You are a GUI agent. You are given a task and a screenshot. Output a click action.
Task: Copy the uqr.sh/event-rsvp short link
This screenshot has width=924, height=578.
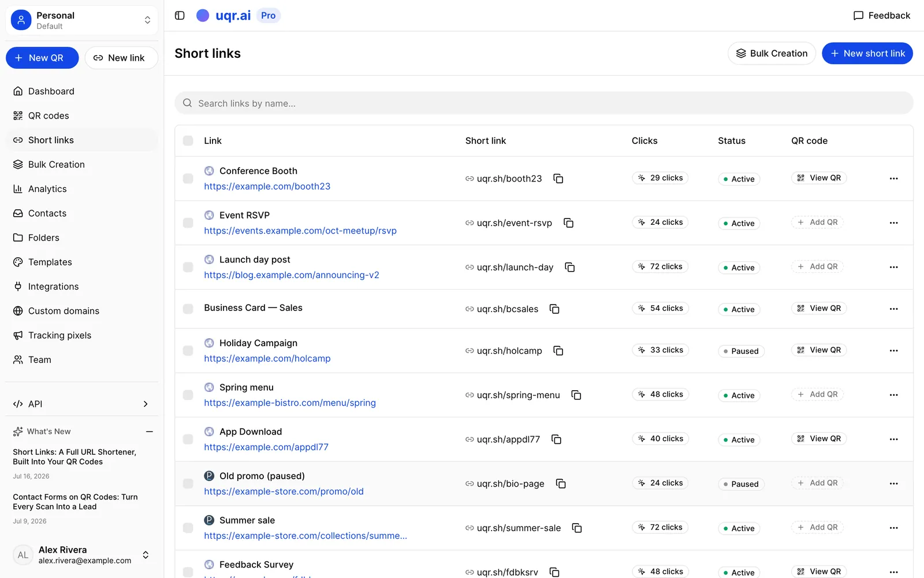tap(569, 223)
